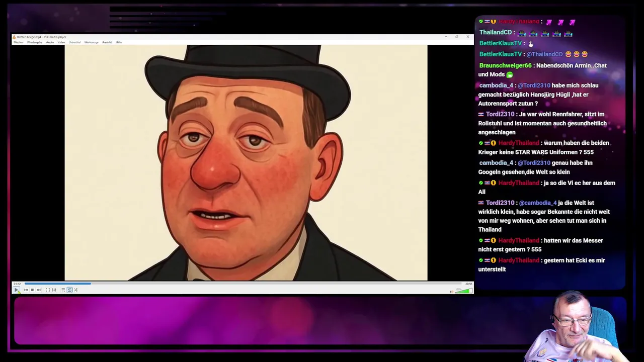Toggle VLC fullscreen mode

(48, 290)
